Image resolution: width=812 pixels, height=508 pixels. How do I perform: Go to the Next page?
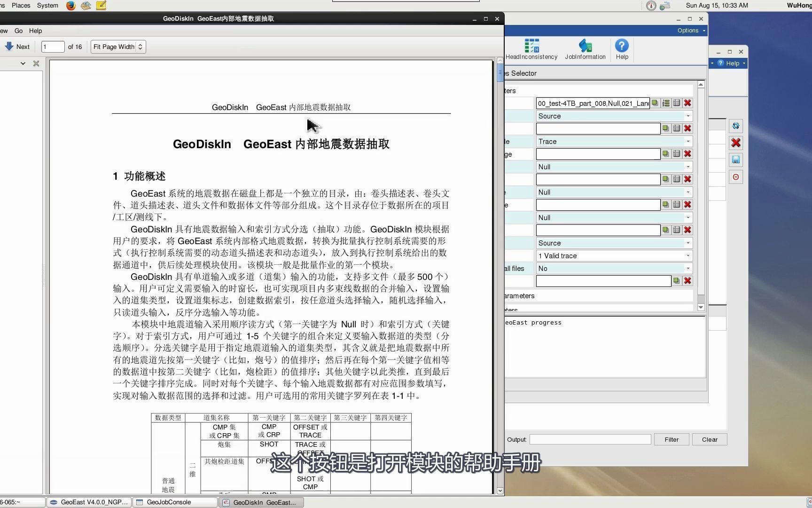coord(17,47)
